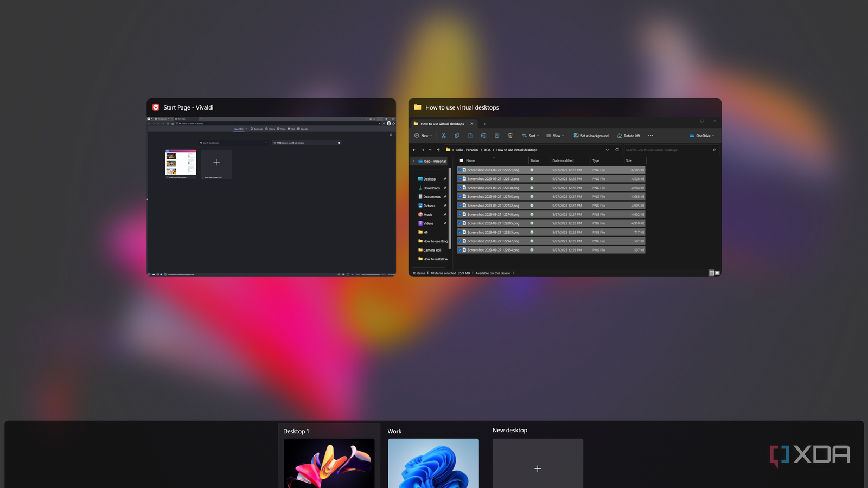Click the refresh icon in the address bar
This screenshot has width=868, height=488.
coord(617,150)
